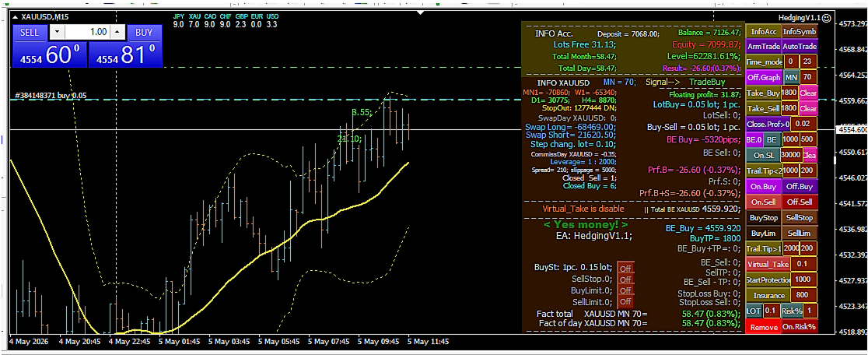Edit the Insurance value 800
Image resolution: width=868 pixels, height=355 pixels.
pyautogui.click(x=804, y=295)
